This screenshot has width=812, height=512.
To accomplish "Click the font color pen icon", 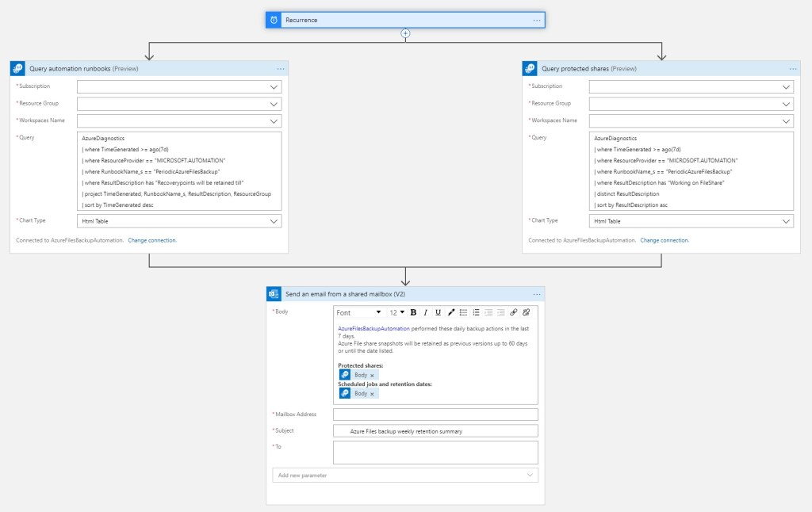I will 451,312.
